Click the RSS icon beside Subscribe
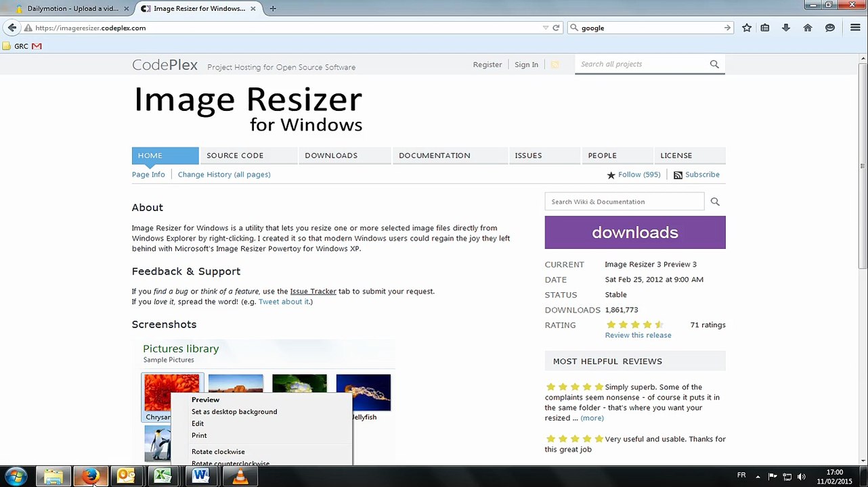 [x=678, y=175]
